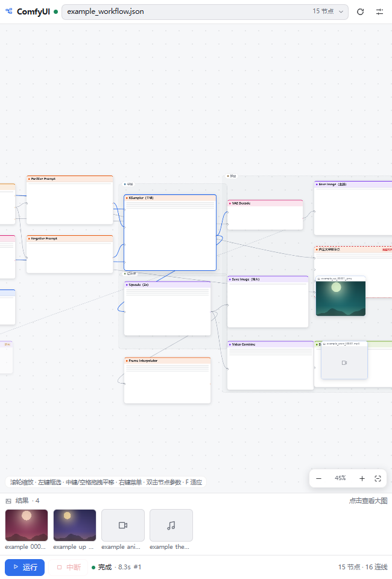Click the 结果 · 4 results heading
The image size is (392, 579).
pos(28,501)
